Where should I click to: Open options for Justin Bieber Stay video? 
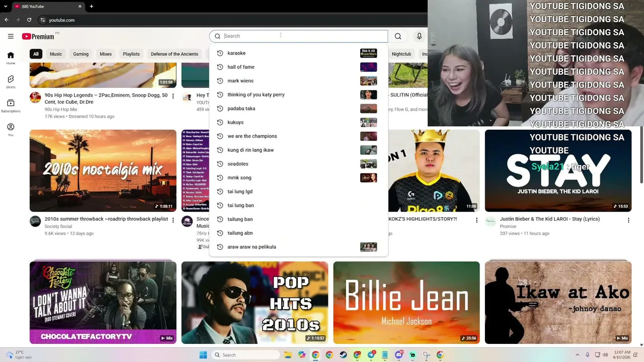click(628, 220)
